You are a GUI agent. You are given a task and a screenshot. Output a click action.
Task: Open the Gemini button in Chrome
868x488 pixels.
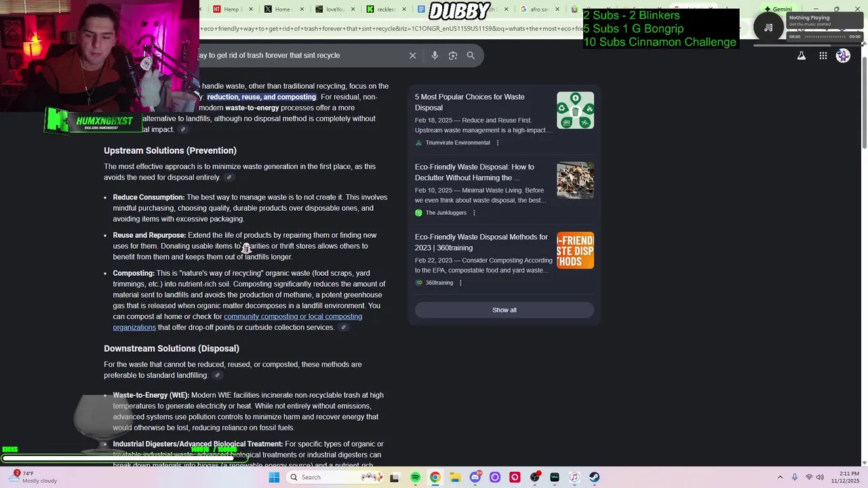coord(778,9)
